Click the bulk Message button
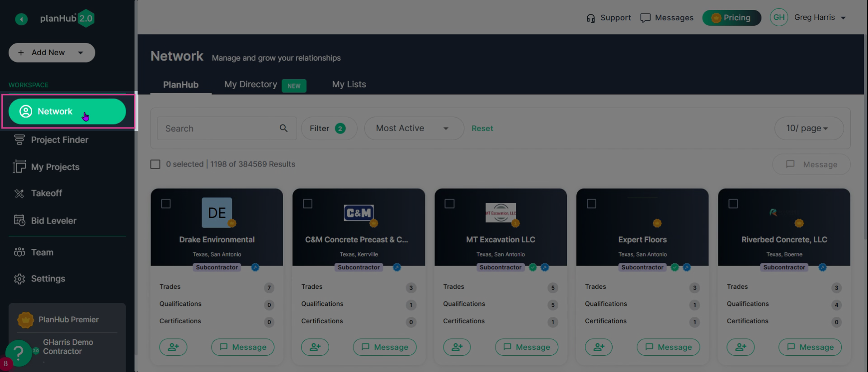The image size is (868, 372). 811,164
